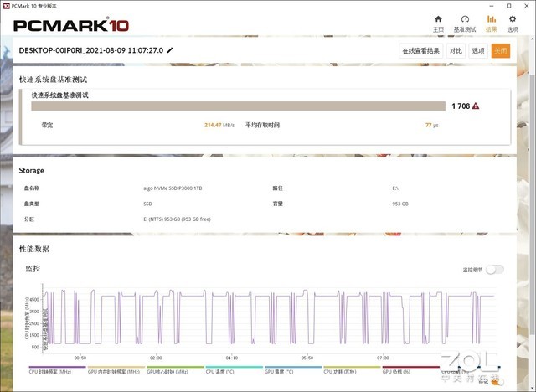Screen dimensions: 536x392
Task: Click the drive name aigo NVMe SSD P3000 1TB
Action: [173, 188]
